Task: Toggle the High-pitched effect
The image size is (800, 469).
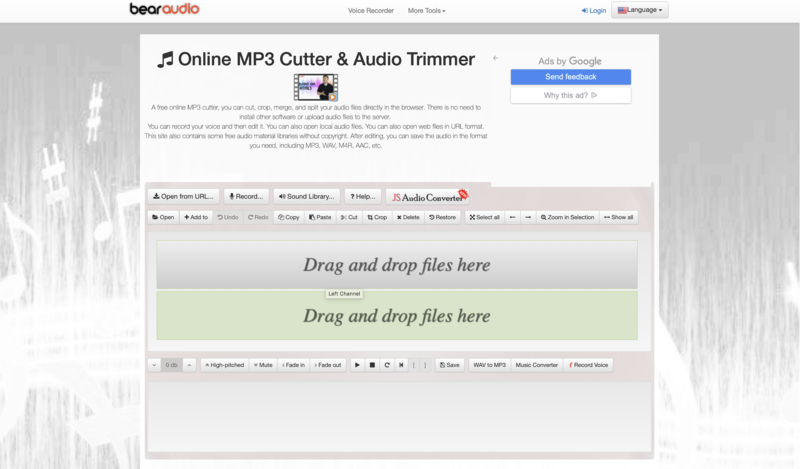Action: tap(224, 365)
